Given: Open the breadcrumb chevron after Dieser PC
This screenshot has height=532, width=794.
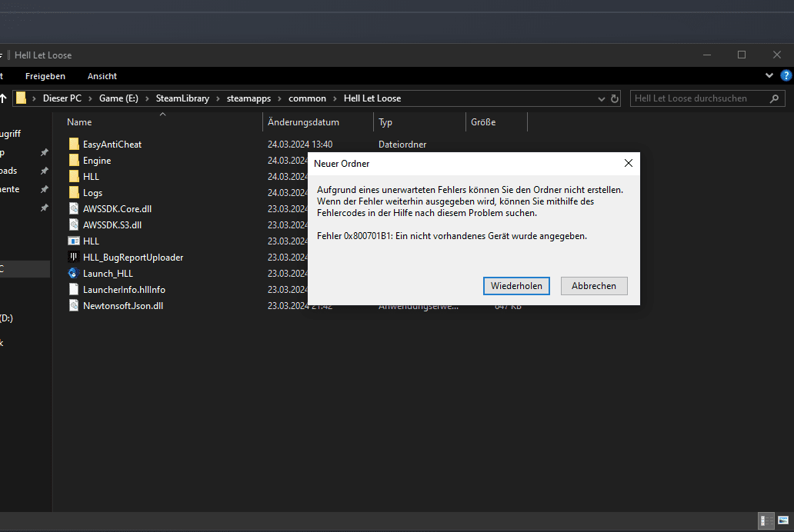Looking at the screenshot, I should pos(90,98).
